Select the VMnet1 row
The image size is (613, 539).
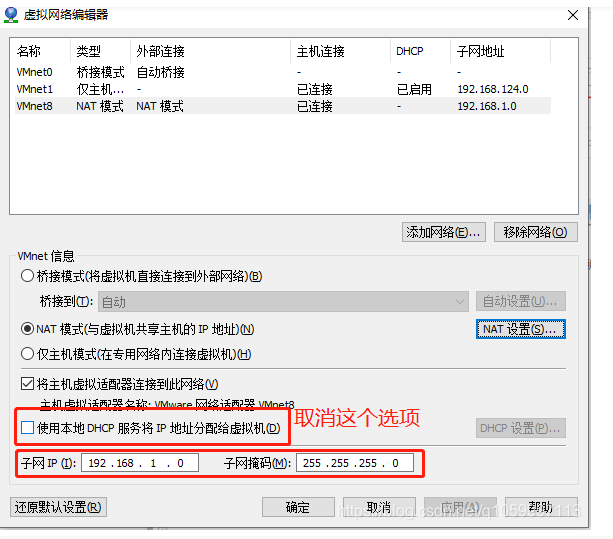coord(283,89)
